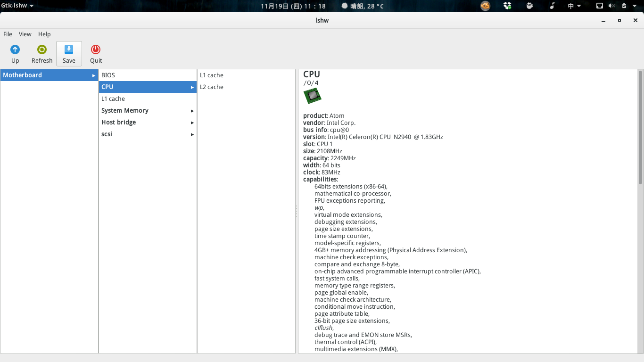
Task: Click the coffee cup tray icon
Action: (529, 6)
